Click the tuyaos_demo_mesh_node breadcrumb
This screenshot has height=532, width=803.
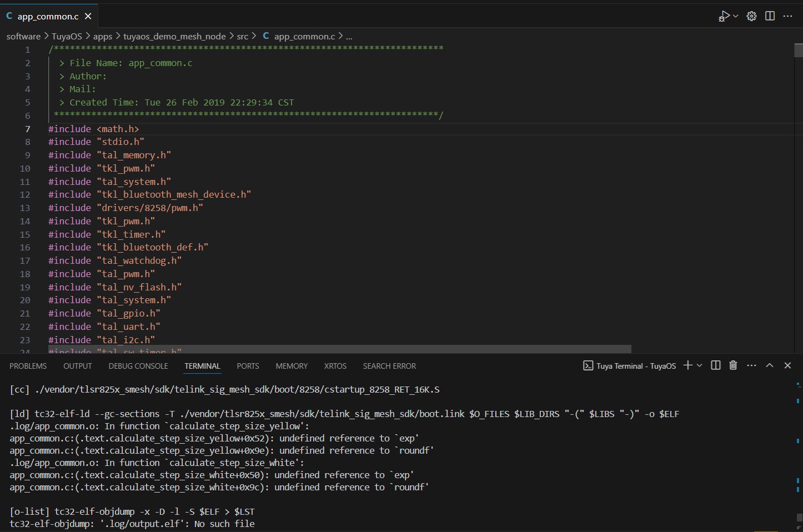174,36
